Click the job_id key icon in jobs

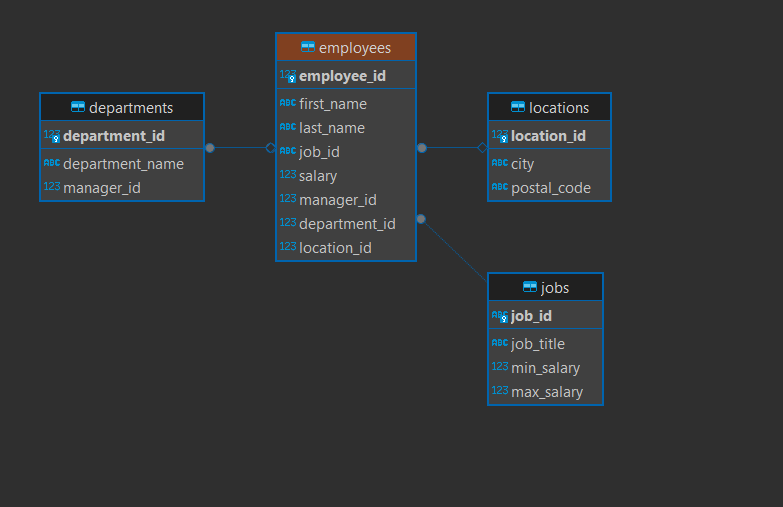pyautogui.click(x=500, y=316)
